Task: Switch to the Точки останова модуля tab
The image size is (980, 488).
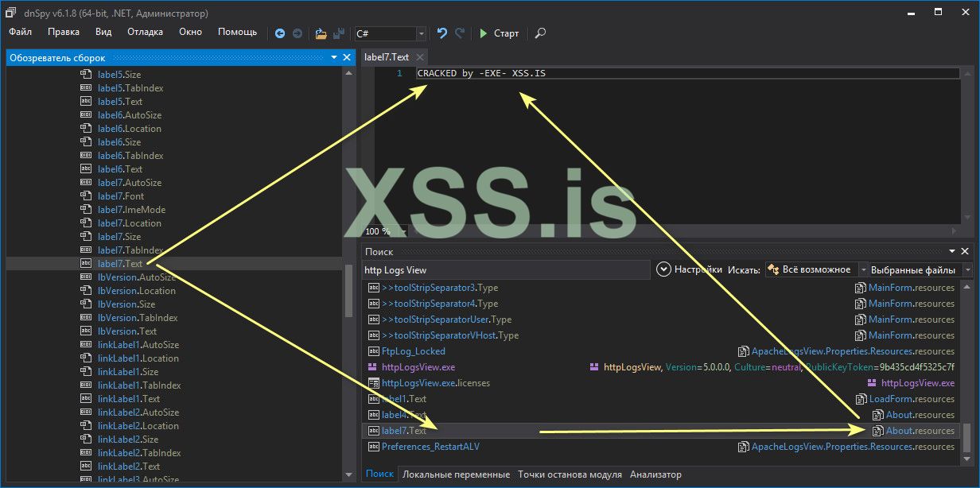Action: coord(569,474)
